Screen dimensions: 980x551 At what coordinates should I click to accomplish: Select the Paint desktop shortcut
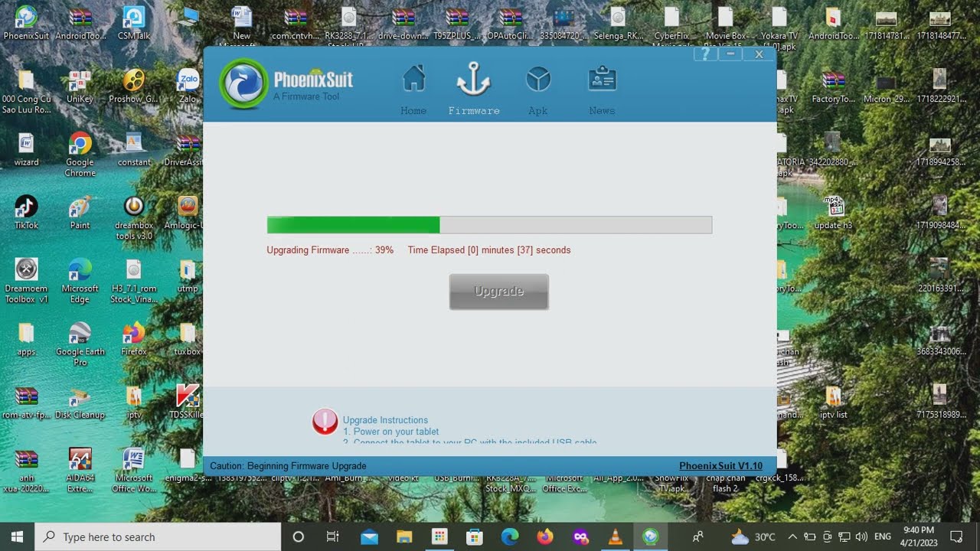click(80, 213)
